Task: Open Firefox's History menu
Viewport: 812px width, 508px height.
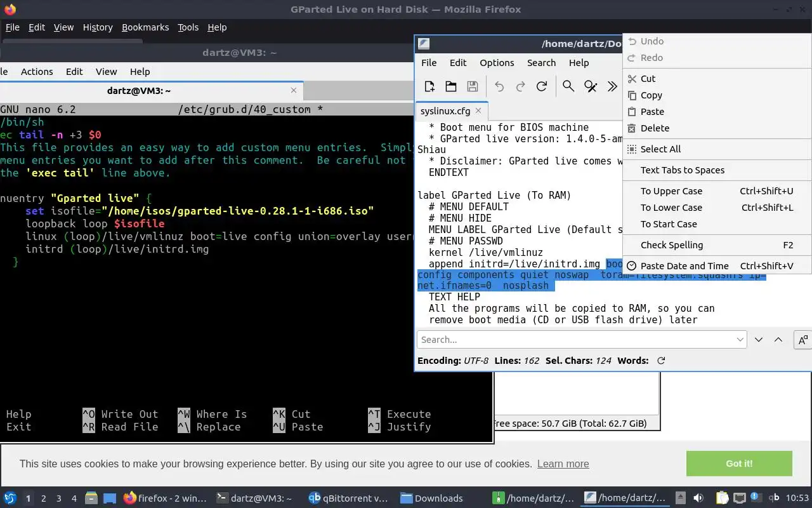Action: click(x=98, y=27)
